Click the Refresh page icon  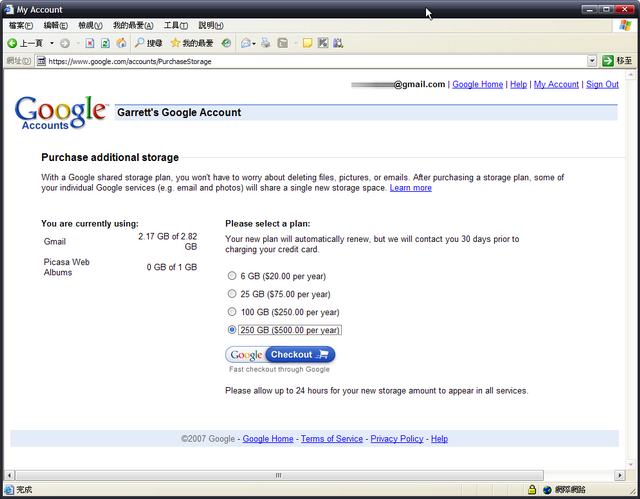tap(105, 43)
